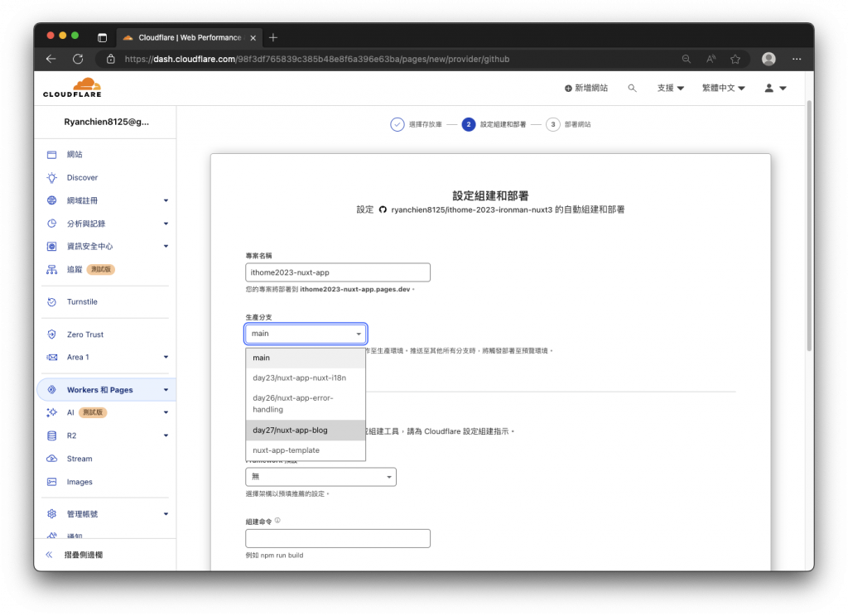Select day27/nuxt-app-blog branch option
The height and width of the screenshot is (616, 848).
pos(306,431)
